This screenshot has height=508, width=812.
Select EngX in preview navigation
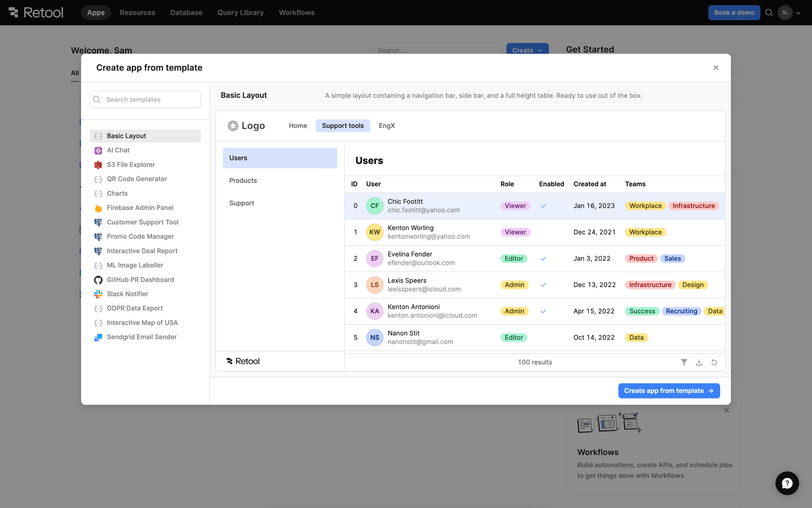(387, 126)
